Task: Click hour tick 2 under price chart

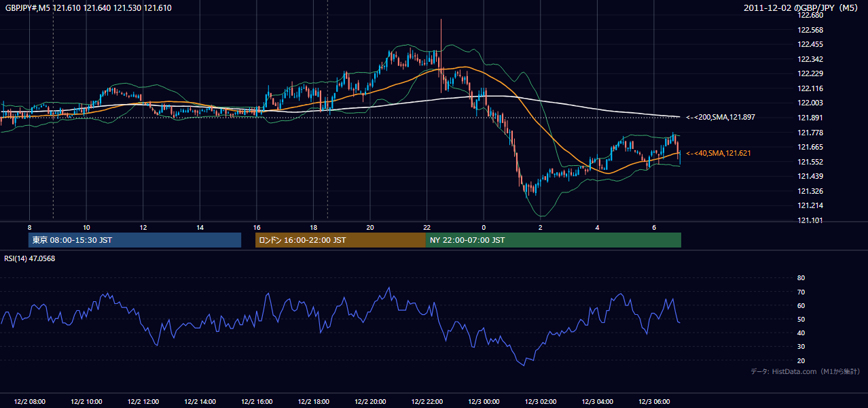Action: [x=540, y=227]
